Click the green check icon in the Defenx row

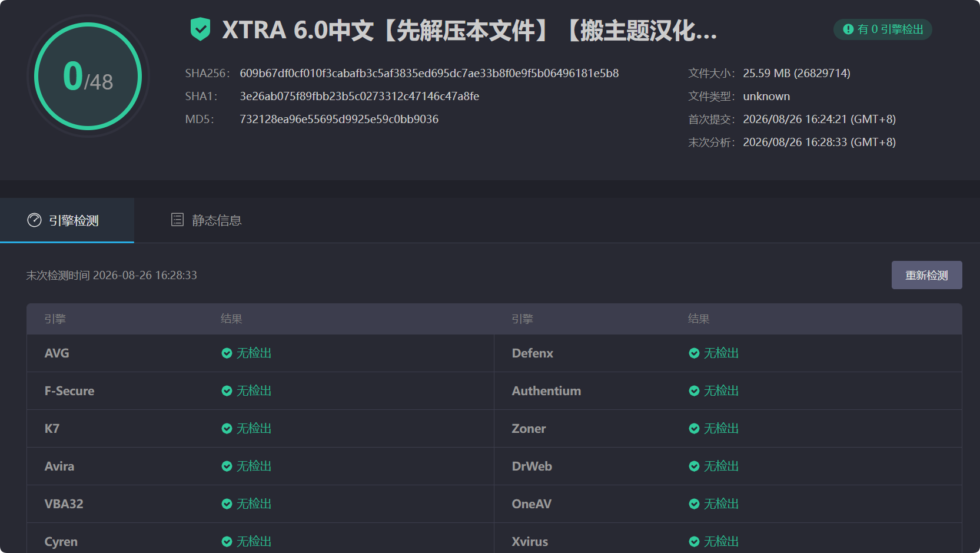tap(694, 353)
